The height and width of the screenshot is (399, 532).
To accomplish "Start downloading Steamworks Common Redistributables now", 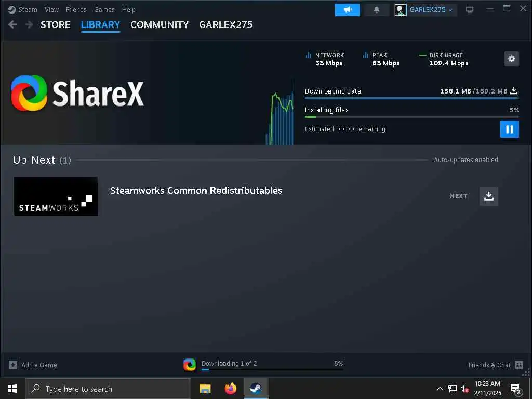I will (488, 196).
